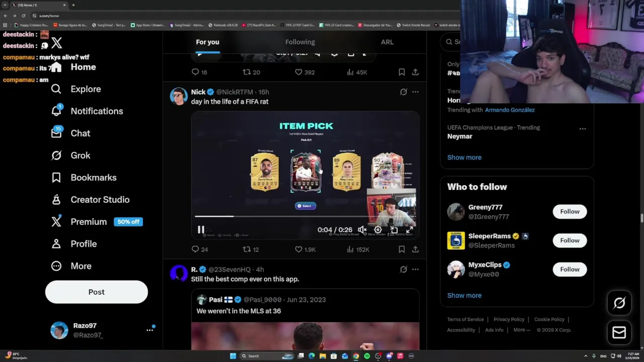Expand the video to fullscreen
644x362 pixels.
pos(410,230)
